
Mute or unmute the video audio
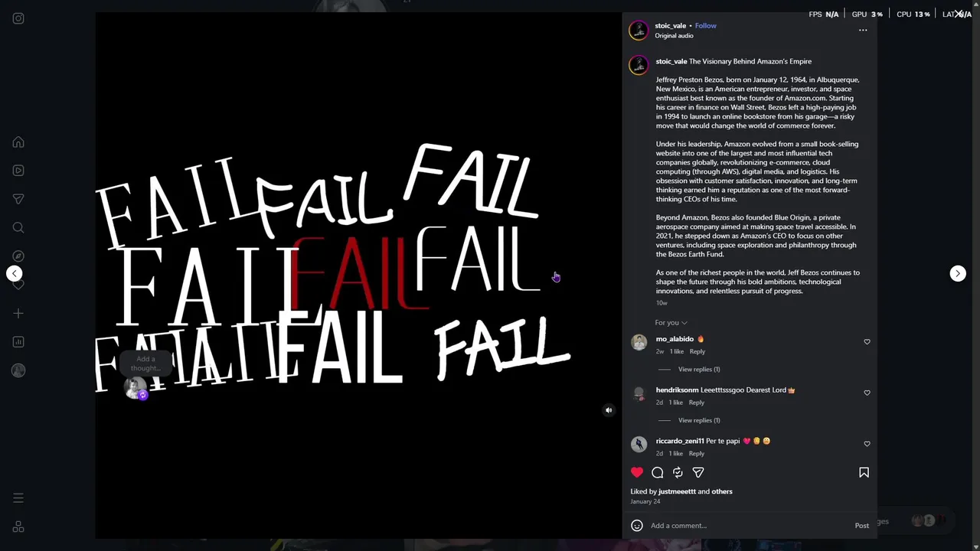point(609,410)
